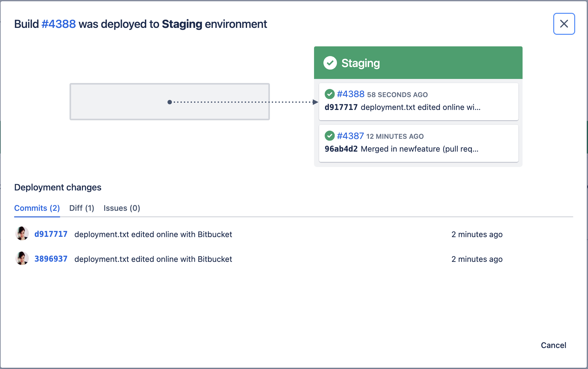Open commit d917717 in the commits list

51,234
